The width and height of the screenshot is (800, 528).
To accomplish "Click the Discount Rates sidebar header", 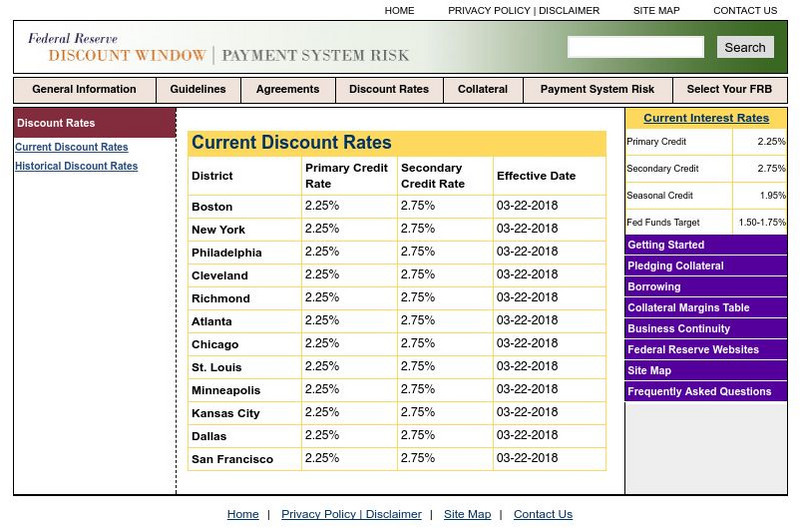I will (95, 123).
